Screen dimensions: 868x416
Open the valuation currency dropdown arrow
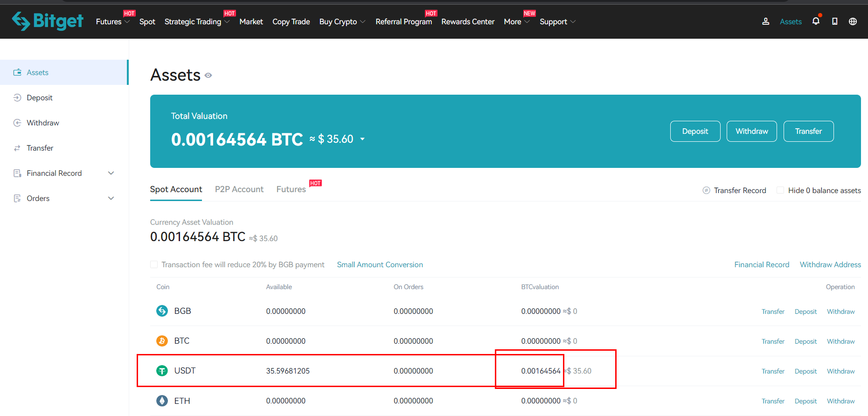[362, 139]
